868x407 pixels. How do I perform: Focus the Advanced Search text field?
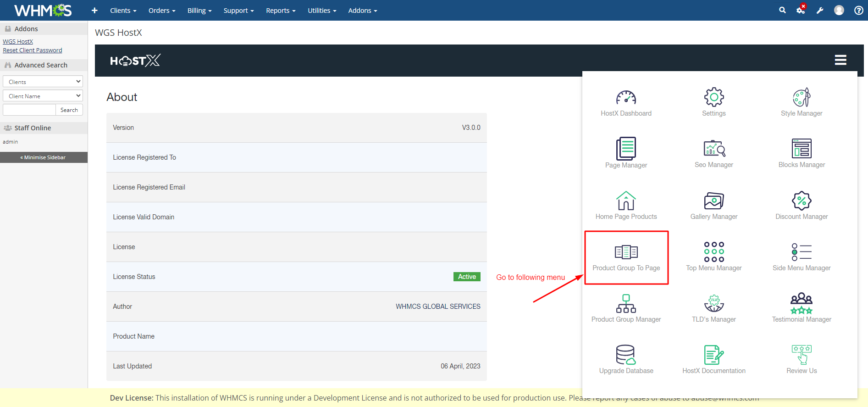[x=29, y=110]
